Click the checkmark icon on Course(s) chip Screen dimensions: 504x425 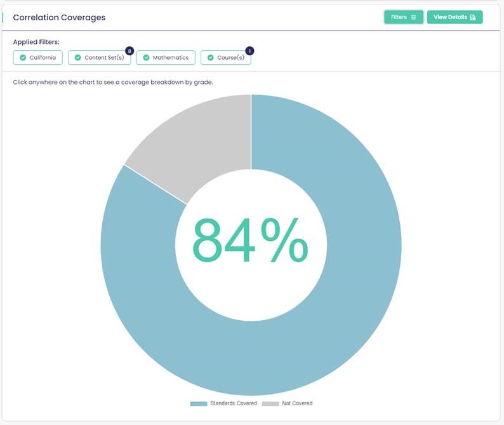click(x=211, y=58)
